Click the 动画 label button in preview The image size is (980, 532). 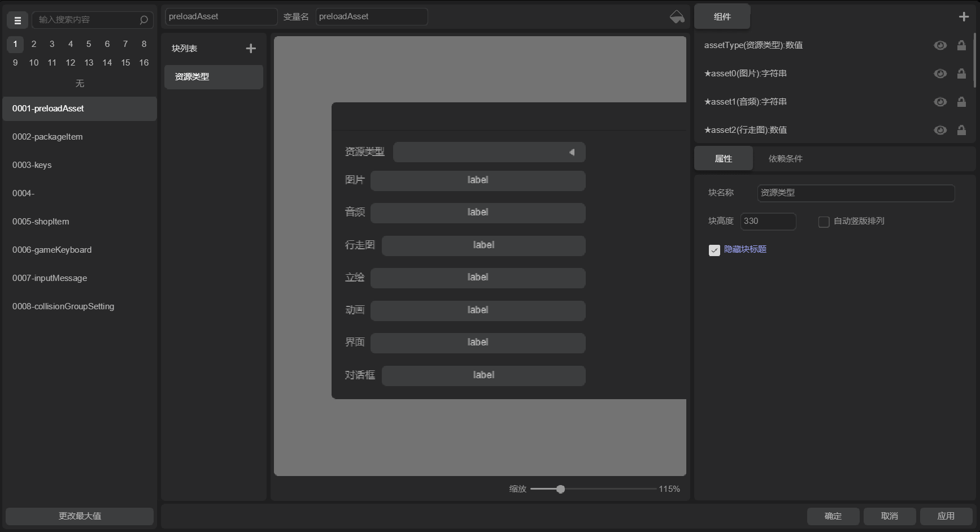tap(478, 310)
